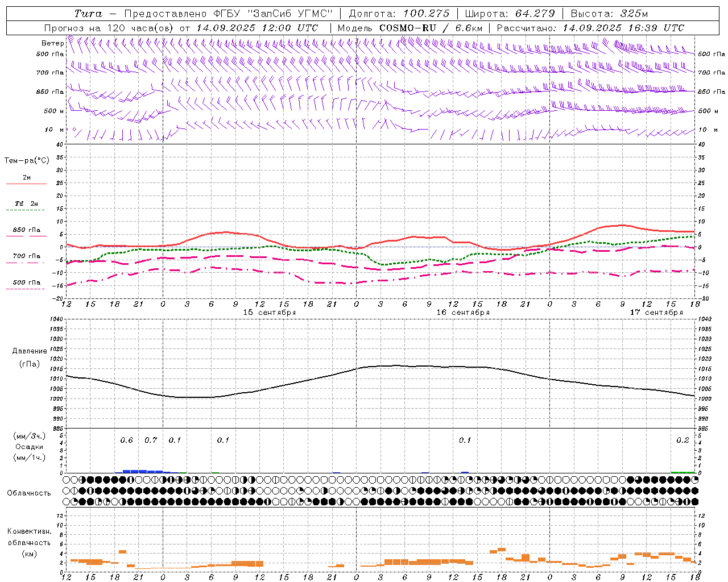Click the 0.6 precipitation value
The width and height of the screenshot is (728, 582).
click(x=127, y=440)
